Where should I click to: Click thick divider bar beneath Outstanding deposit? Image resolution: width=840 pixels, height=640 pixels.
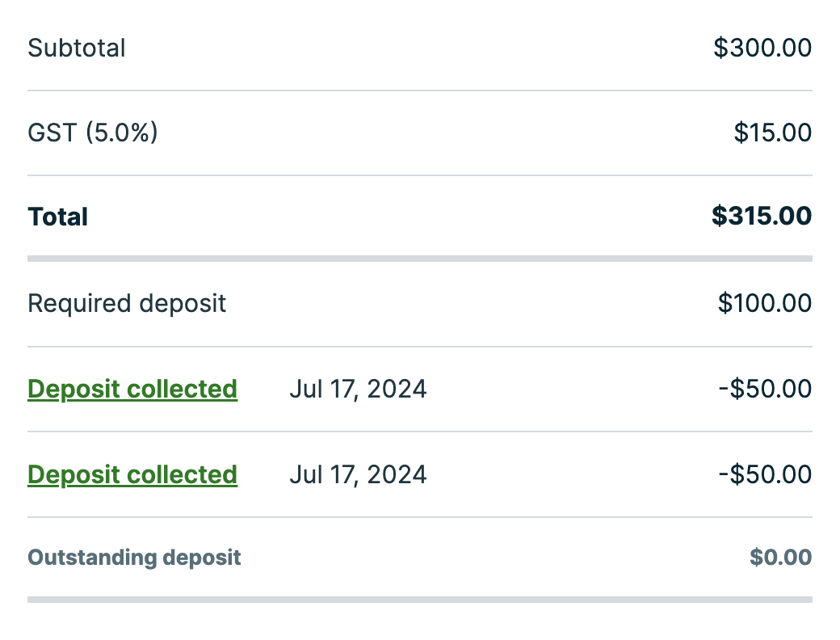coord(420,600)
